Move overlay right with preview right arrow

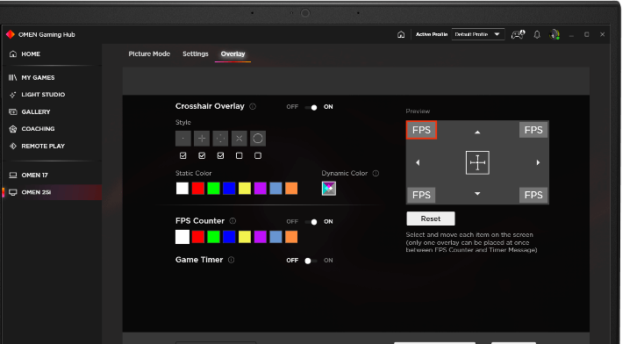tap(538, 162)
